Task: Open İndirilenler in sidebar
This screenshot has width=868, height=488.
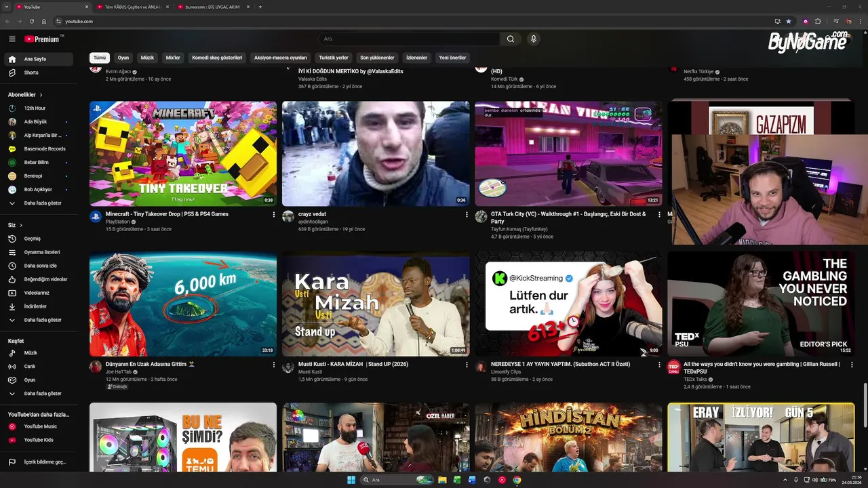Action: [37, 306]
